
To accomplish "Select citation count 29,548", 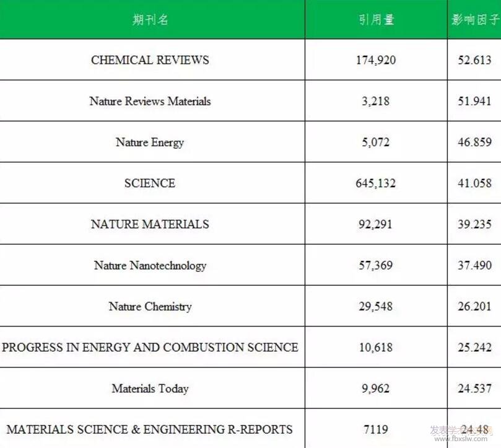I will coord(375,306).
